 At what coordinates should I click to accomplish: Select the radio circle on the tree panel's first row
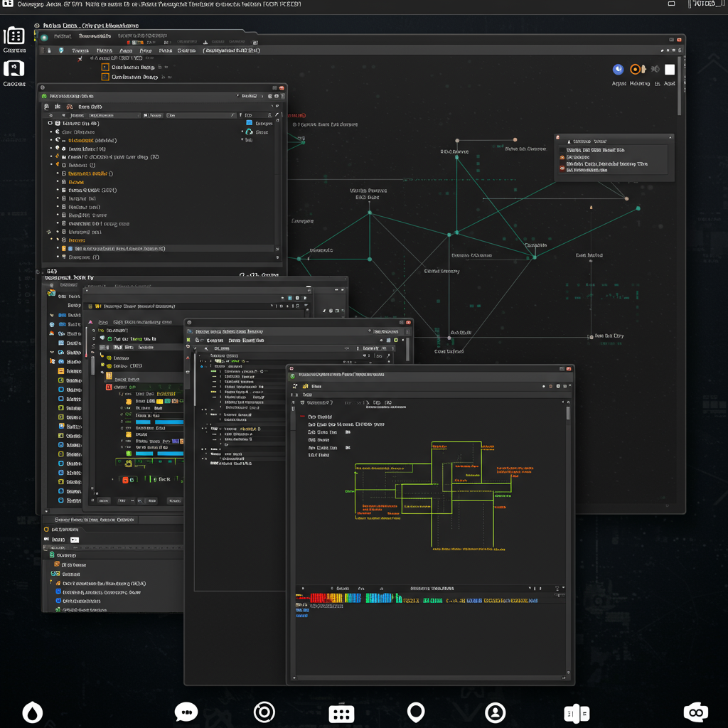click(x=50, y=124)
